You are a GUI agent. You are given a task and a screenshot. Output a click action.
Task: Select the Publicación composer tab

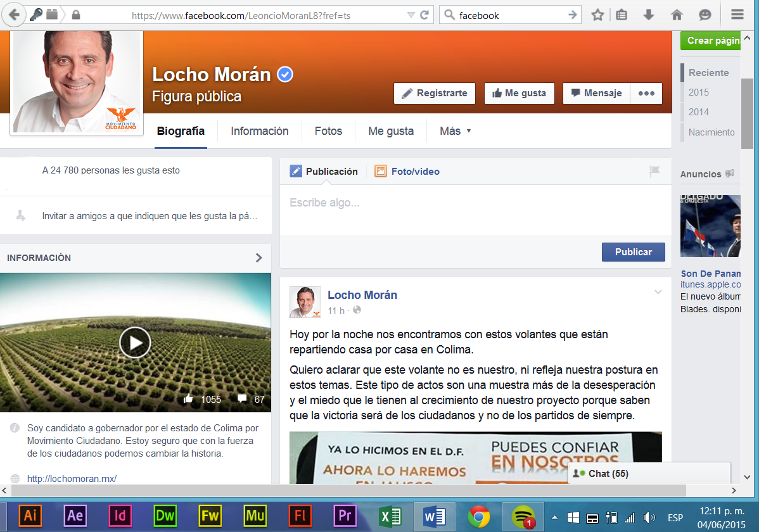324,172
